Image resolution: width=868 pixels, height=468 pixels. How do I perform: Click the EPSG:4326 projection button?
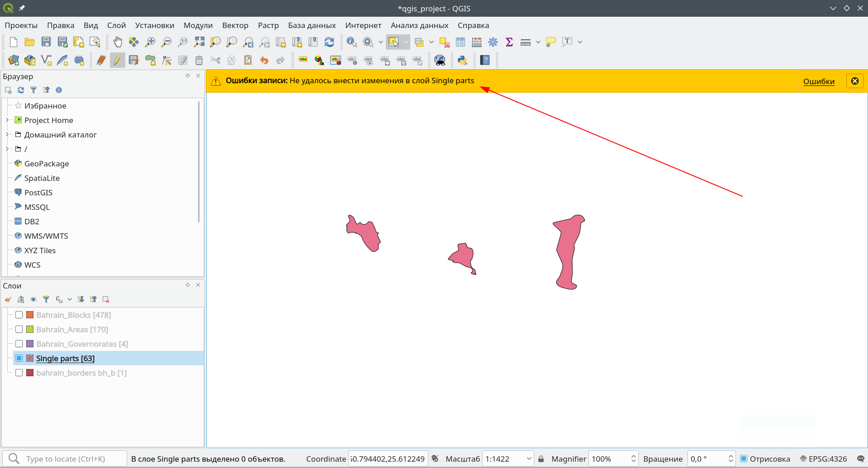(823, 459)
